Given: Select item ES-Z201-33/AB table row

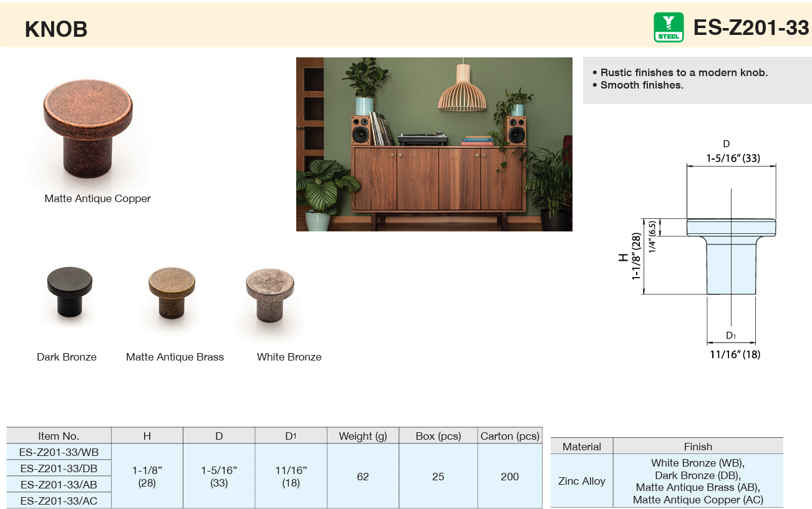Looking at the screenshot, I should click(x=59, y=485).
